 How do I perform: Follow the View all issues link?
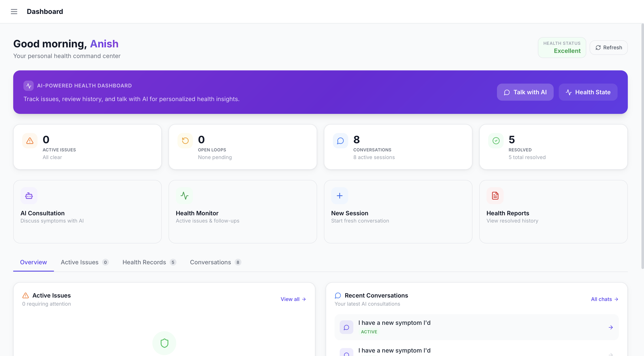click(x=293, y=299)
